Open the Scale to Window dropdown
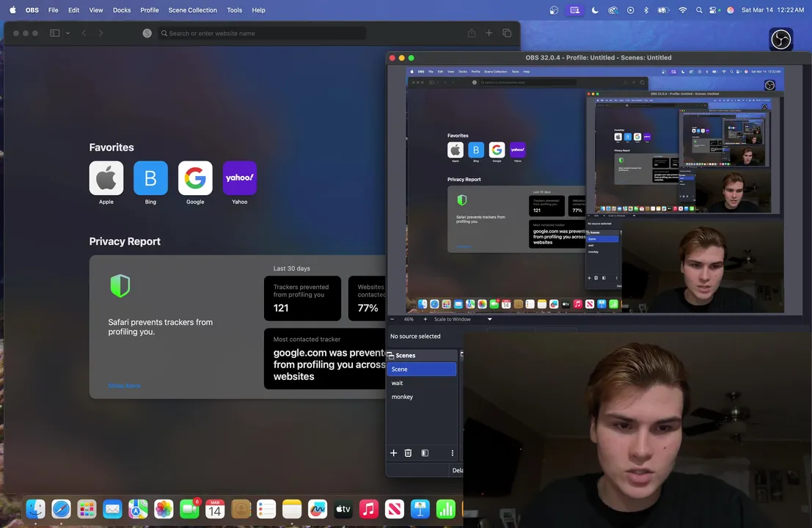The width and height of the screenshot is (812, 528). [463, 320]
